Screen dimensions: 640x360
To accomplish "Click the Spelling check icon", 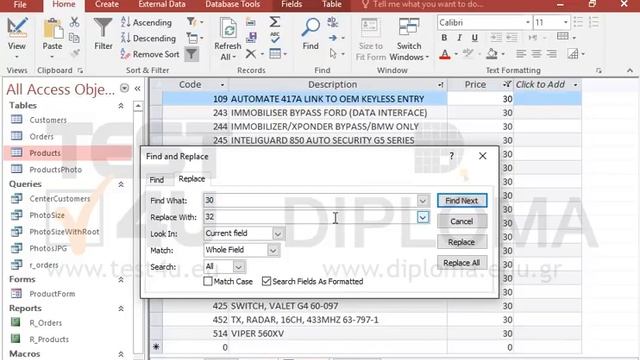I will [x=275, y=38].
